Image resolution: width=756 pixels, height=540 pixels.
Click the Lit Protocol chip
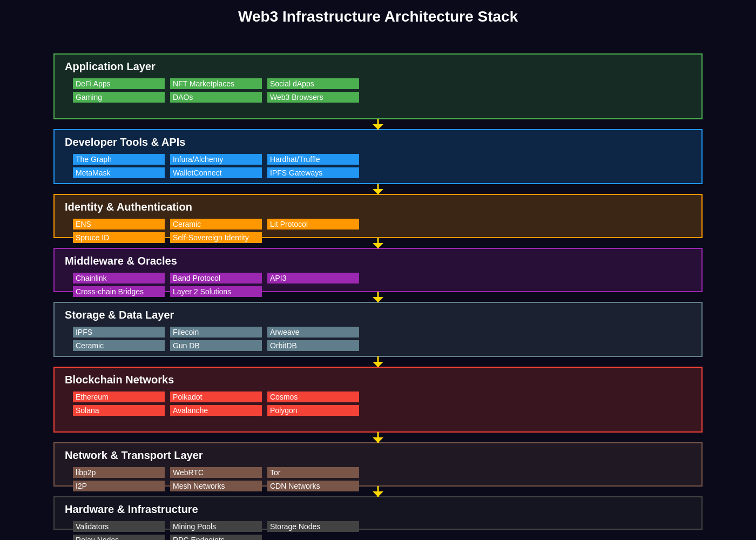[313, 224]
